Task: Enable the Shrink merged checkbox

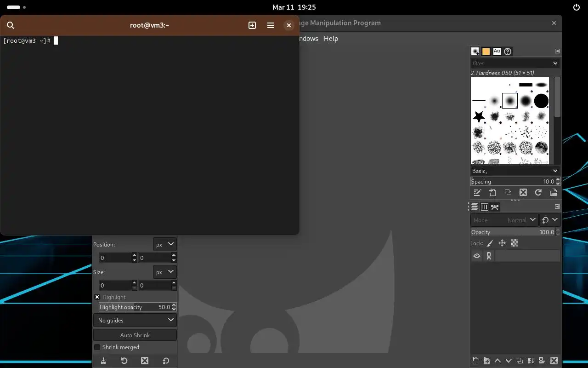Action: pyautogui.click(x=97, y=347)
